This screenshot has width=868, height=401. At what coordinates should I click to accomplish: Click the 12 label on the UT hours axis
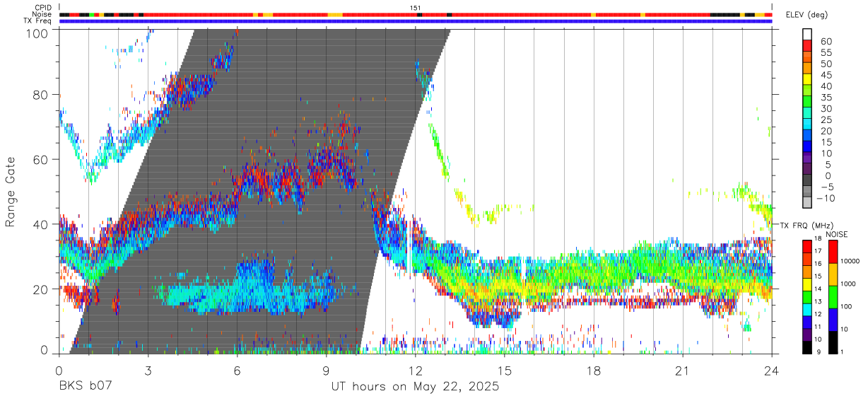pos(416,371)
